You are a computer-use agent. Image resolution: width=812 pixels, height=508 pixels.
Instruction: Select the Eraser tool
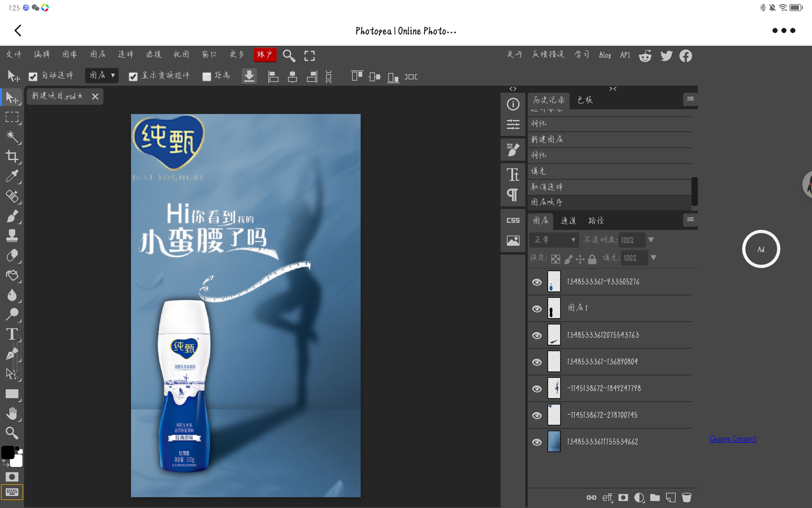(x=12, y=255)
